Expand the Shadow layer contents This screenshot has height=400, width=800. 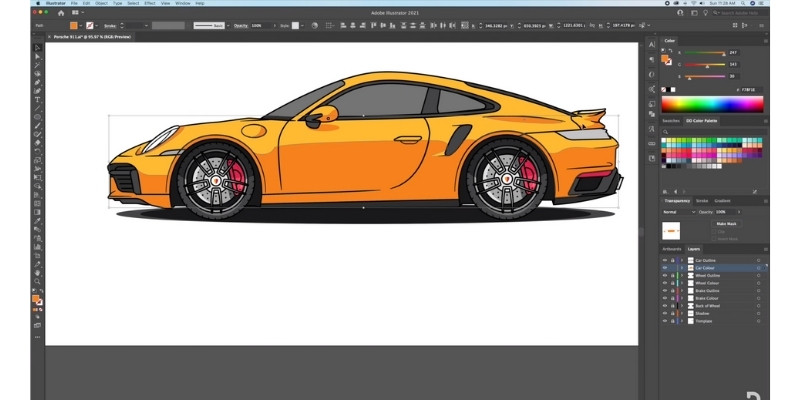coord(682,314)
